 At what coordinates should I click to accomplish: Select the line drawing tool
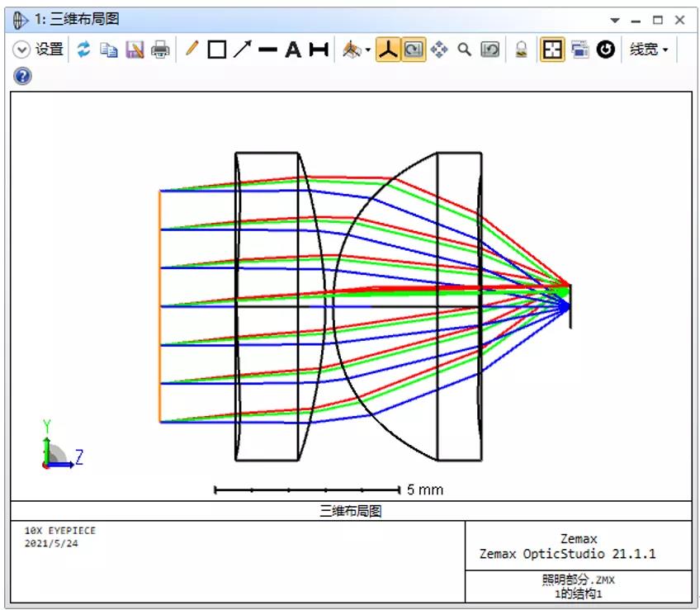click(x=267, y=50)
